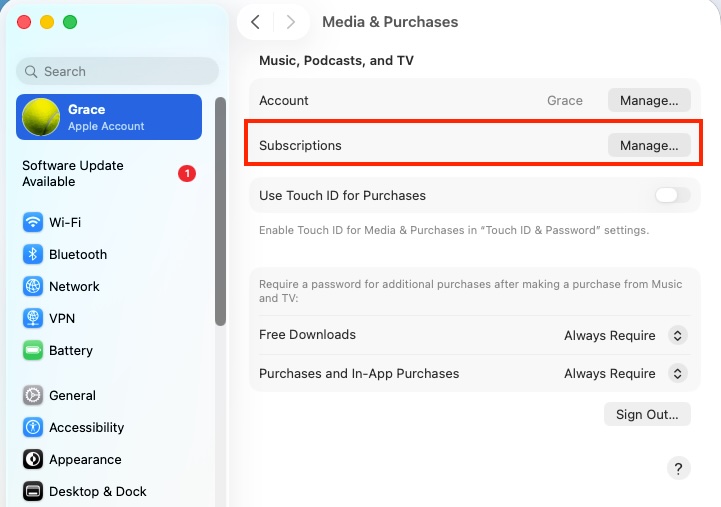The width and height of the screenshot is (721, 507).
Task: Select Bluetooth label in sidebar
Action: [78, 254]
